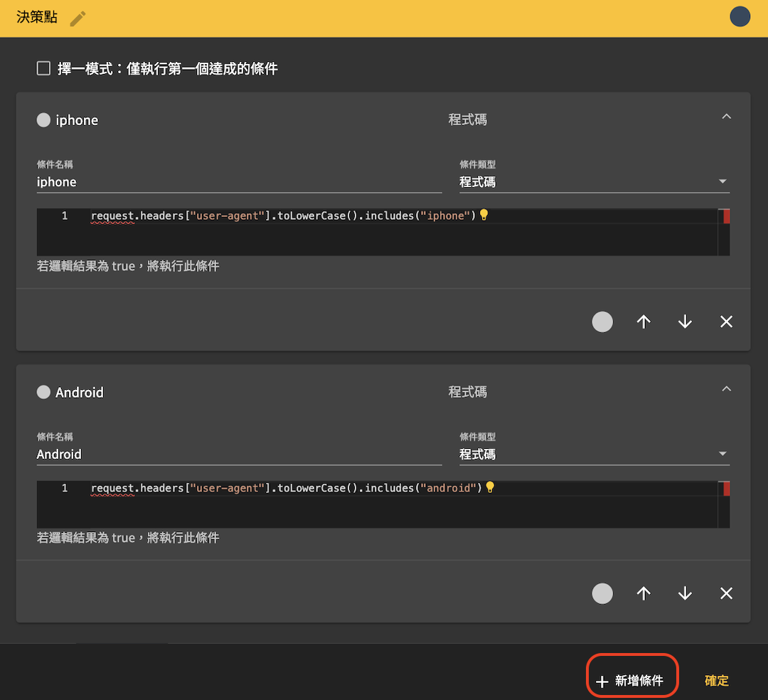Move the Android condition up
The image size is (768, 700).
(644, 594)
